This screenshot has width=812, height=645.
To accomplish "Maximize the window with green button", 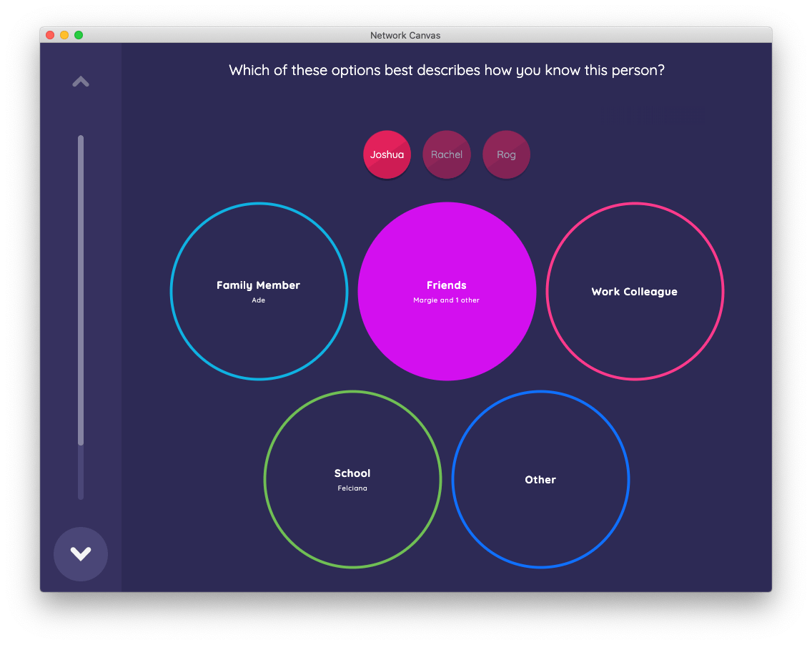I will (x=79, y=35).
